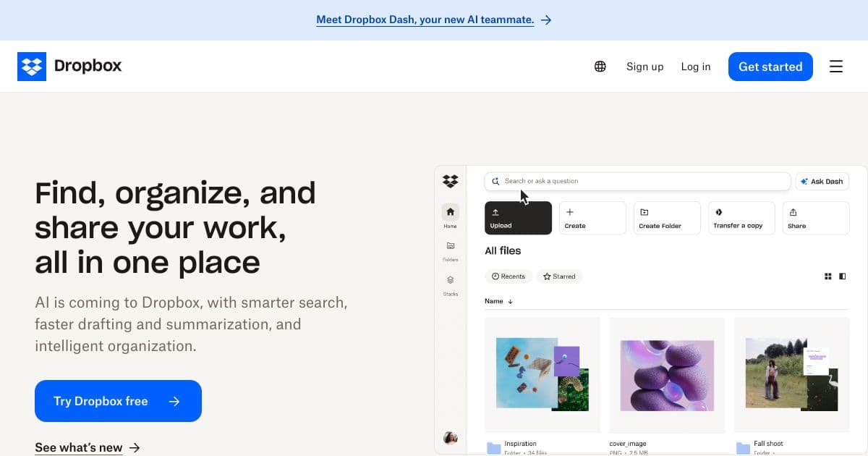Reverse sorting with the Name column arrow

(509, 300)
